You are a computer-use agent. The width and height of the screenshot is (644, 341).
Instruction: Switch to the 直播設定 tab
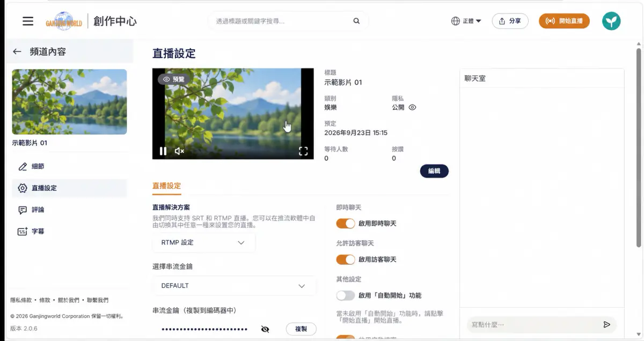(167, 186)
